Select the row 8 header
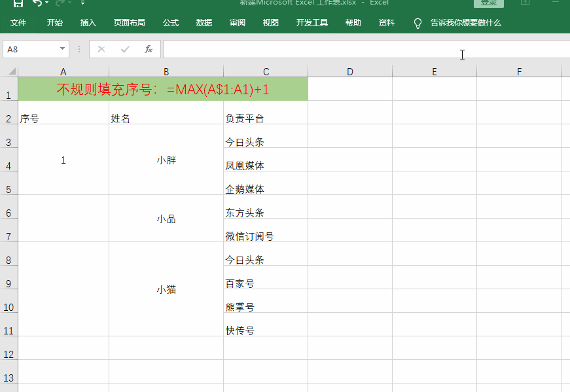This screenshot has width=570, height=392. click(x=9, y=260)
